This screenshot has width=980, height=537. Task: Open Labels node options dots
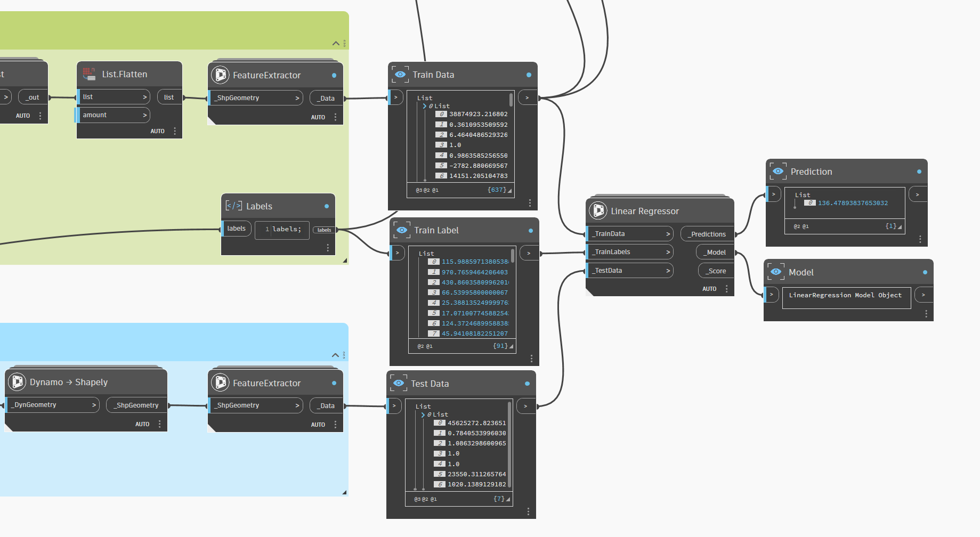[328, 248]
